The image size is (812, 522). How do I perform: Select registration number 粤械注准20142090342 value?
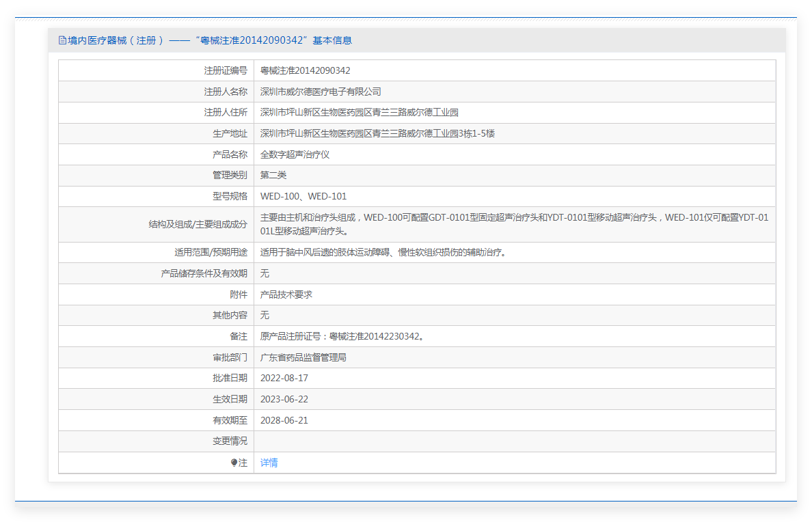305,70
